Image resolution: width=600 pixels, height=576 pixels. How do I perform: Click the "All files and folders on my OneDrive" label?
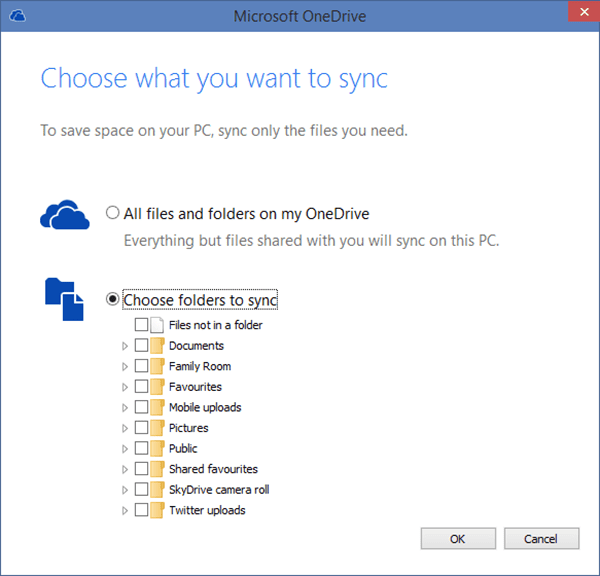[x=246, y=214]
